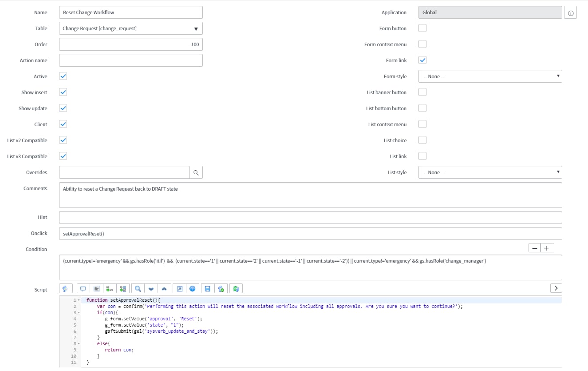Click the Overrides lookup magnifier icon
Image resolution: width=588 pixels, height=371 pixels.
click(x=196, y=172)
